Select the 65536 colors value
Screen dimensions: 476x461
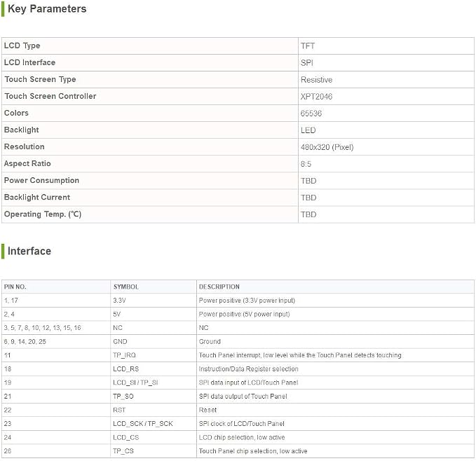311,113
